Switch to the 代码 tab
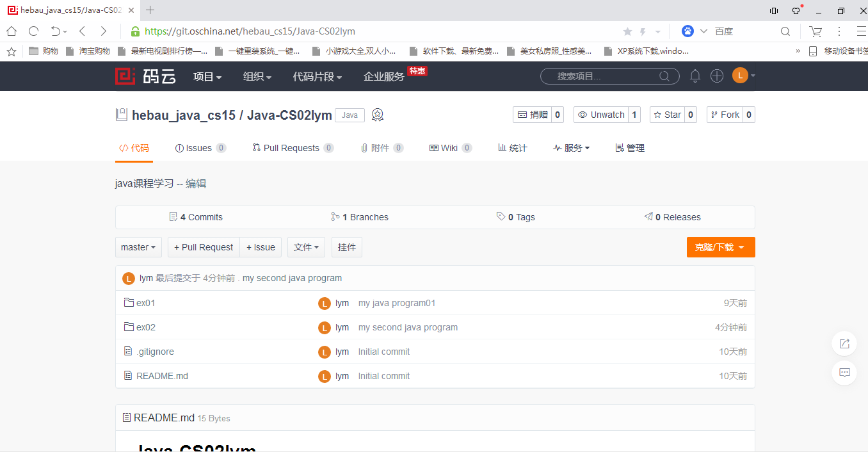This screenshot has height=454, width=868. click(134, 148)
